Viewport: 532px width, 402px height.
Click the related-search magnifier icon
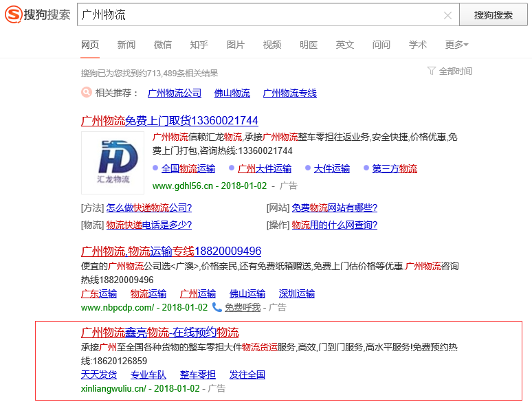click(87, 92)
